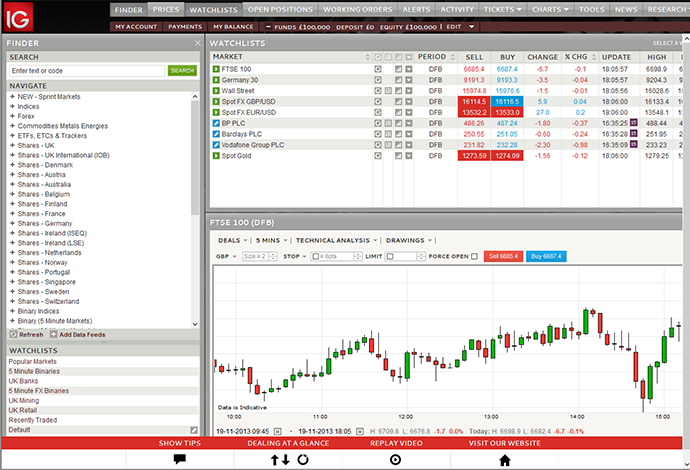Tick the Limit checkbox in deal bar

click(x=390, y=256)
